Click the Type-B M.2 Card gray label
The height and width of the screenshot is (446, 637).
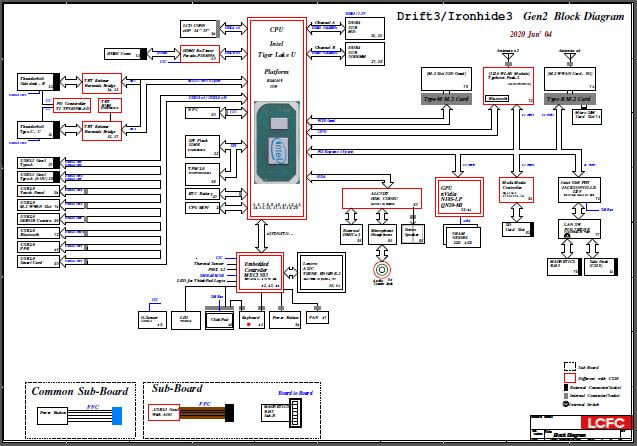pos(568,100)
